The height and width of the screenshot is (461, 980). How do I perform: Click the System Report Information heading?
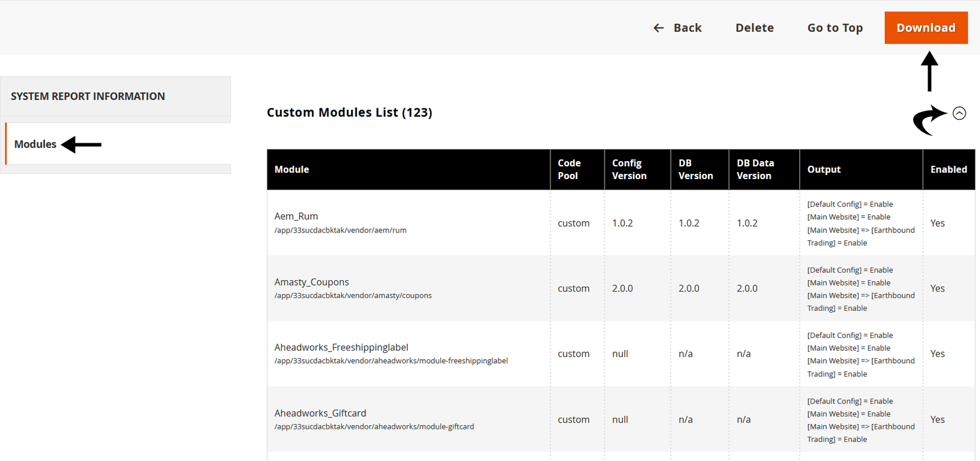coord(88,96)
